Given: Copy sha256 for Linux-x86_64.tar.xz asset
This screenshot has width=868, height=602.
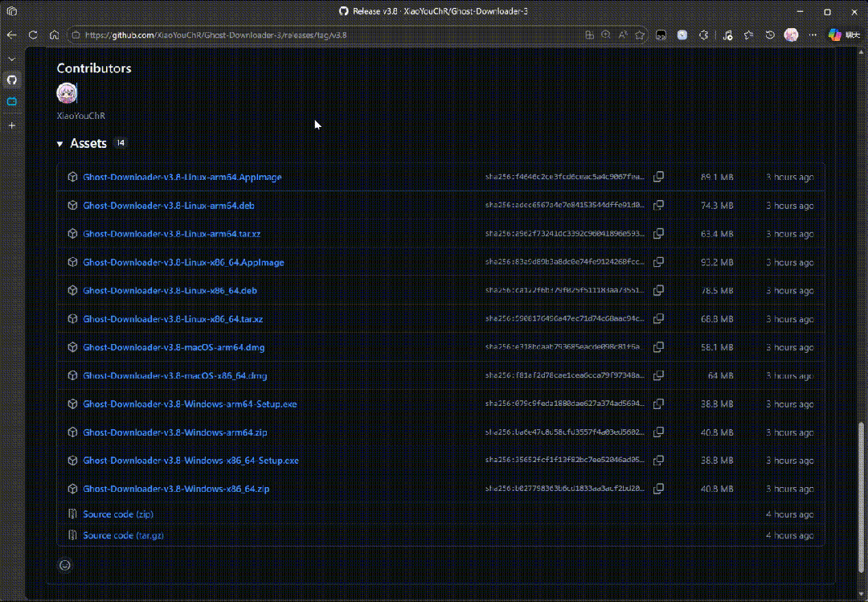Looking at the screenshot, I should tap(658, 318).
